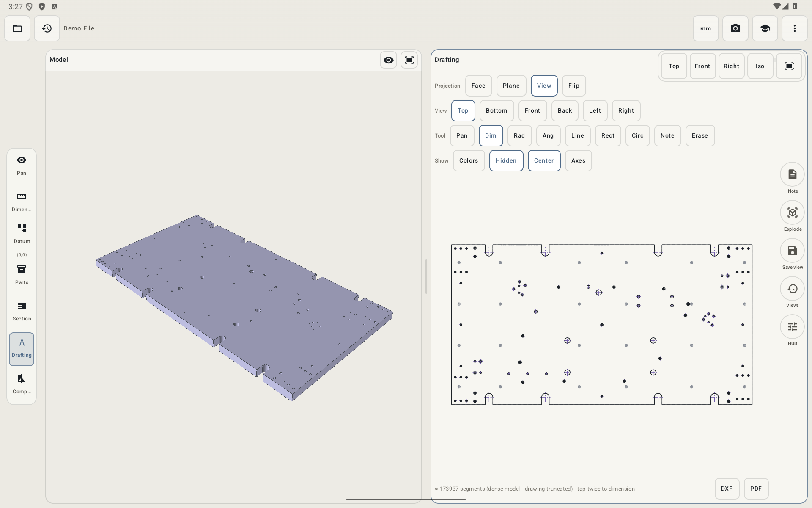Select the Erase tool

point(700,136)
